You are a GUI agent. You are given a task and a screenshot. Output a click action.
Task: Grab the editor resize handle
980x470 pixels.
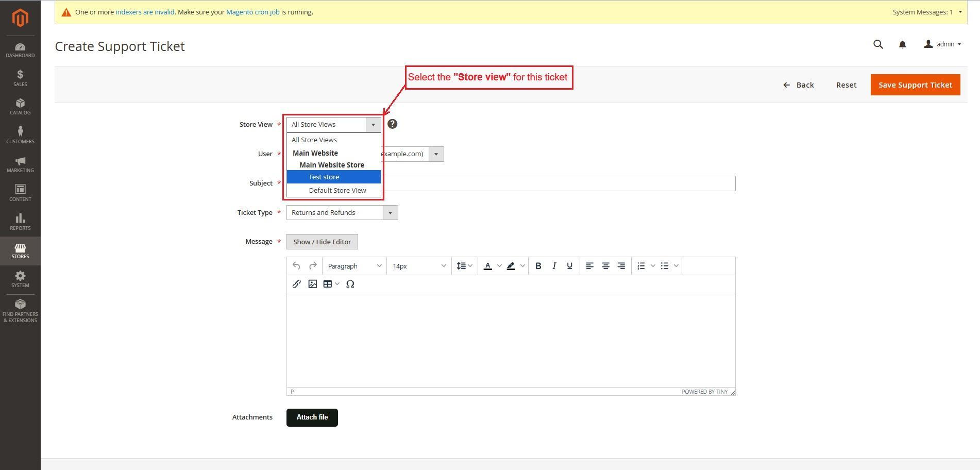pyautogui.click(x=732, y=392)
